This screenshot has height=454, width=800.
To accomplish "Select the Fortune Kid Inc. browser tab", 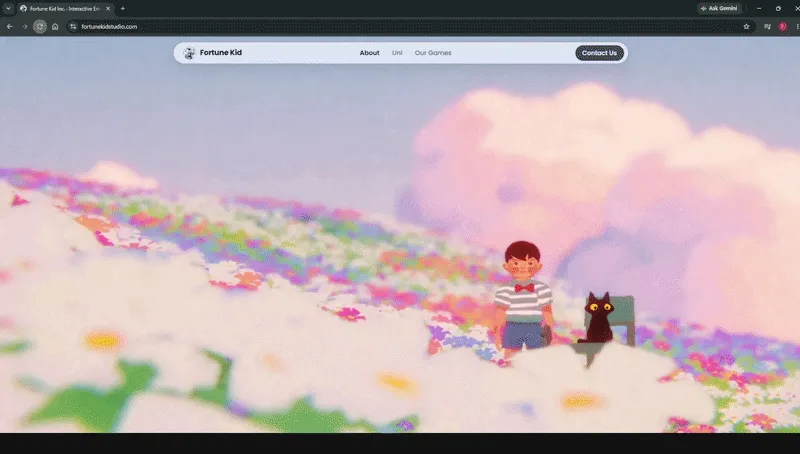I will point(65,9).
